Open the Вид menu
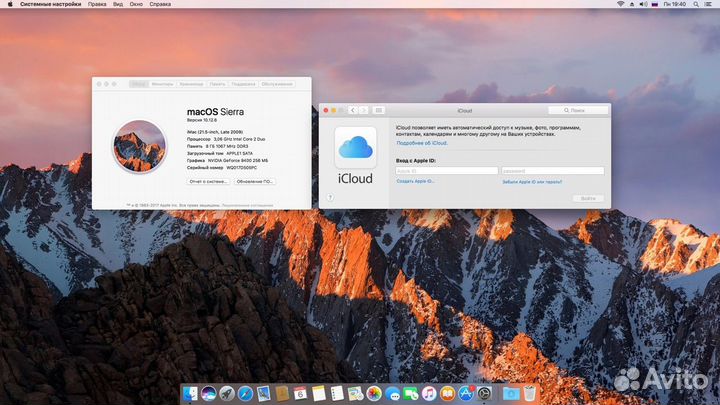 118,4
